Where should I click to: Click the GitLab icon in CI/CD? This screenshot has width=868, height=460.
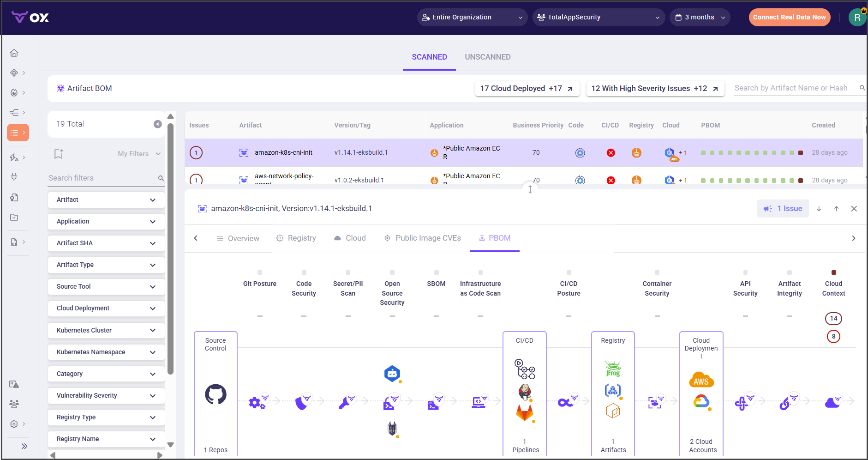(x=525, y=412)
